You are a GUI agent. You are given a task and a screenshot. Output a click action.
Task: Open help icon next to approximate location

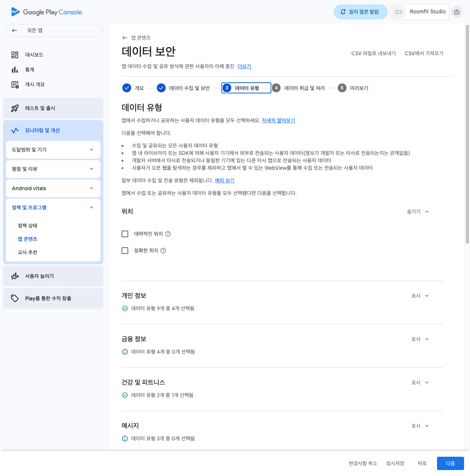coord(168,234)
